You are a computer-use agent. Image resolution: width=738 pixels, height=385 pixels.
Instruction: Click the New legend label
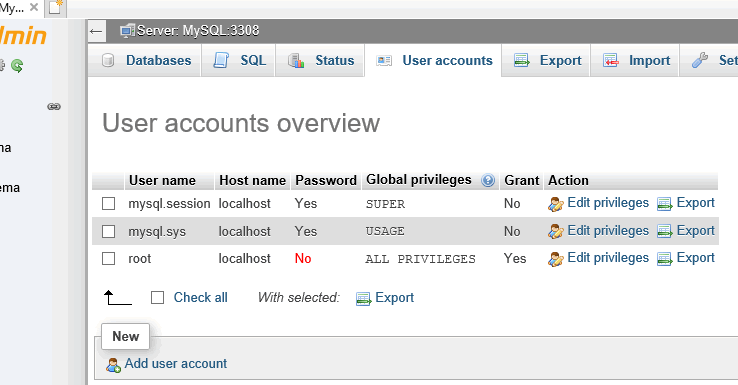[126, 337]
